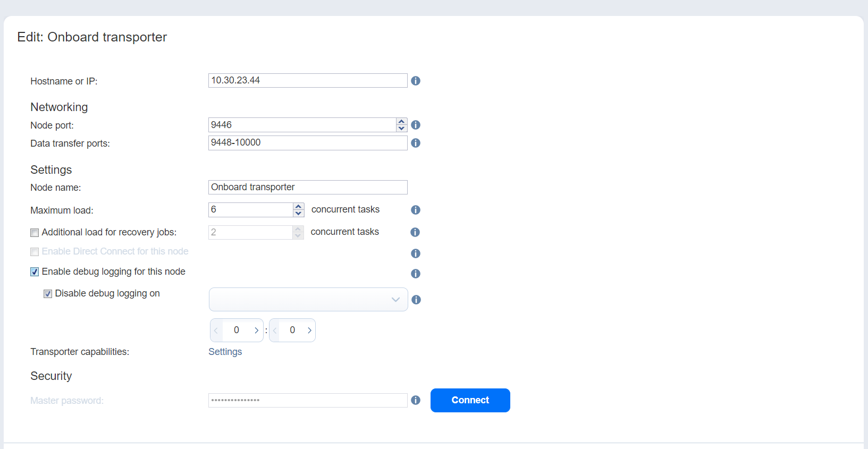Open the disable debug logging date dropdown
The height and width of the screenshot is (449, 868).
(308, 300)
